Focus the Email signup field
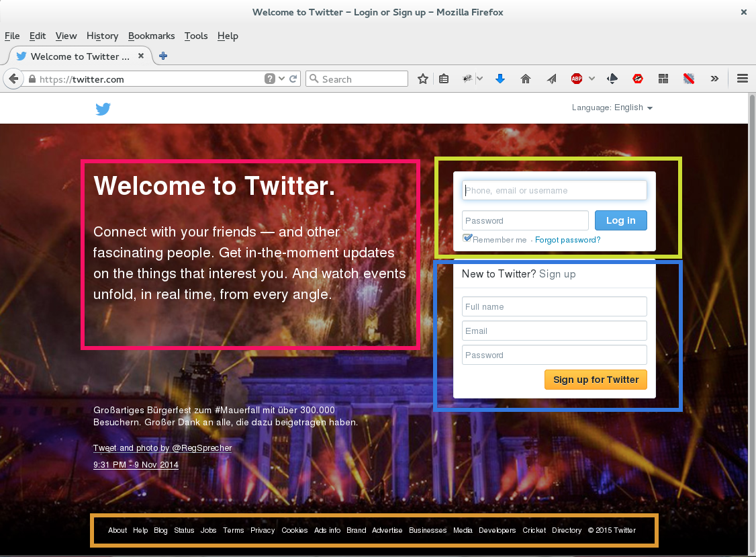The image size is (756, 557). coord(555,331)
